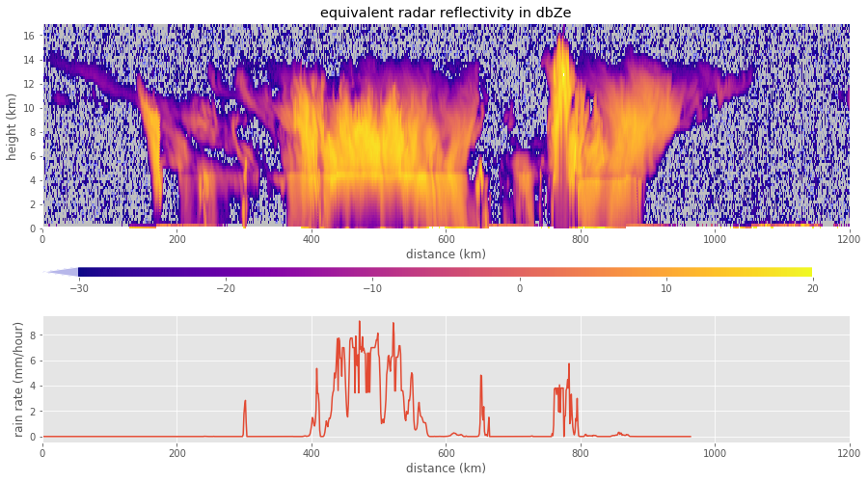The image size is (868, 482).
Task: Click the isolated rain rate spike near 300 km
Action: click(x=245, y=402)
